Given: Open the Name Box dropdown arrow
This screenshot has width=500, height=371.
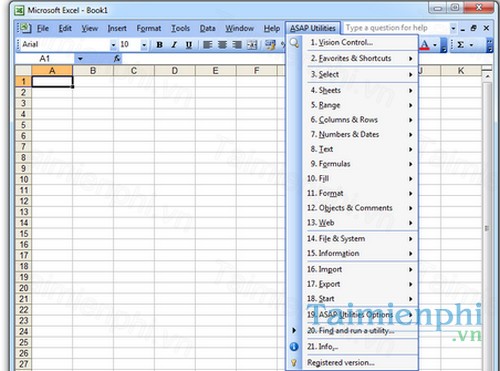Looking at the screenshot, I should pyautogui.click(x=80, y=59).
